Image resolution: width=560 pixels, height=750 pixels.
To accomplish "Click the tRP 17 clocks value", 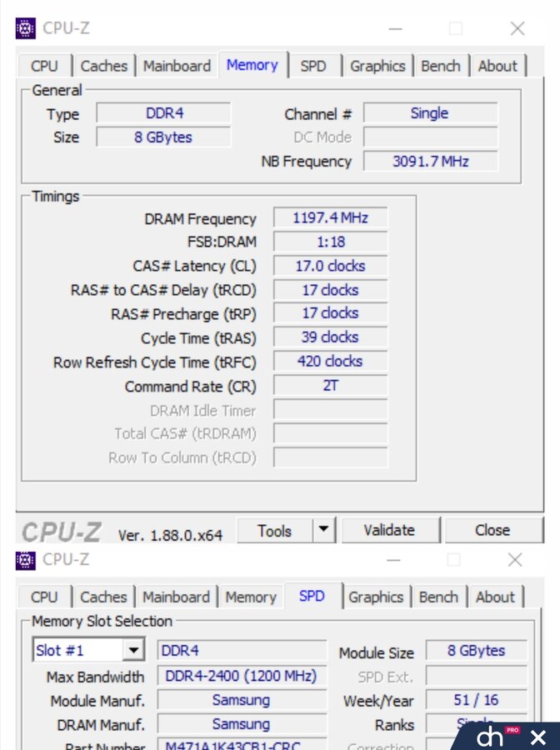I will (331, 313).
